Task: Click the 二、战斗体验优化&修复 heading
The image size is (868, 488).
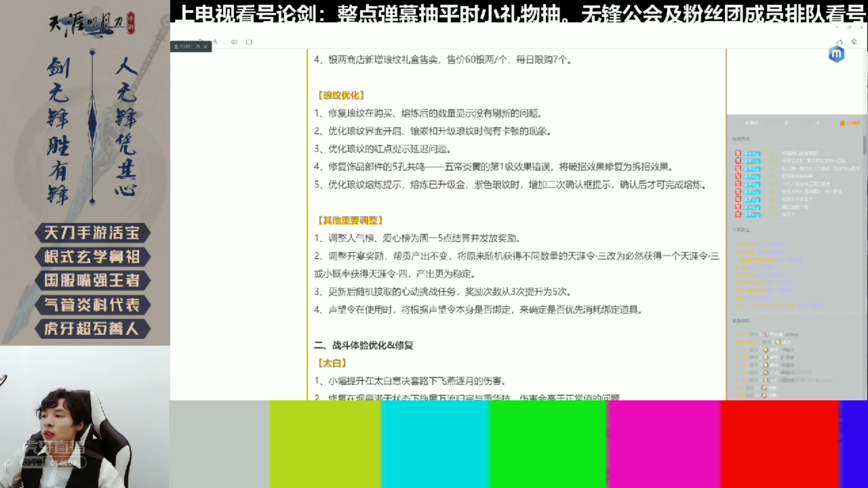Action: coord(363,346)
